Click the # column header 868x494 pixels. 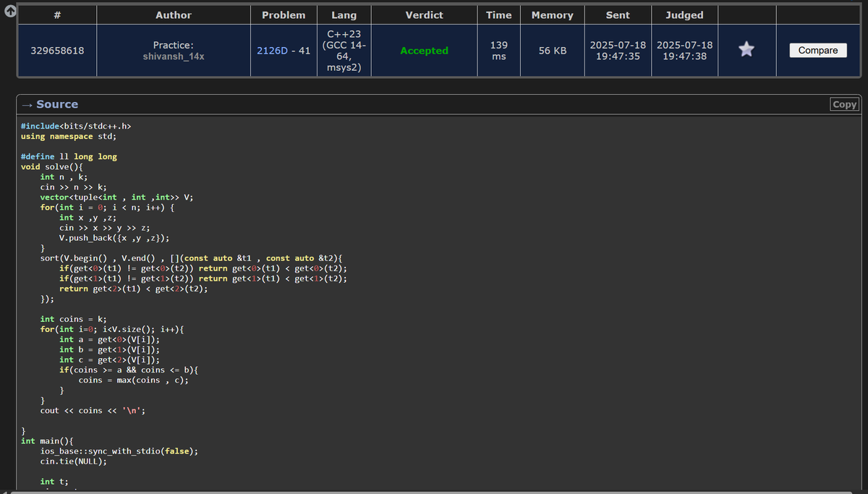click(57, 14)
